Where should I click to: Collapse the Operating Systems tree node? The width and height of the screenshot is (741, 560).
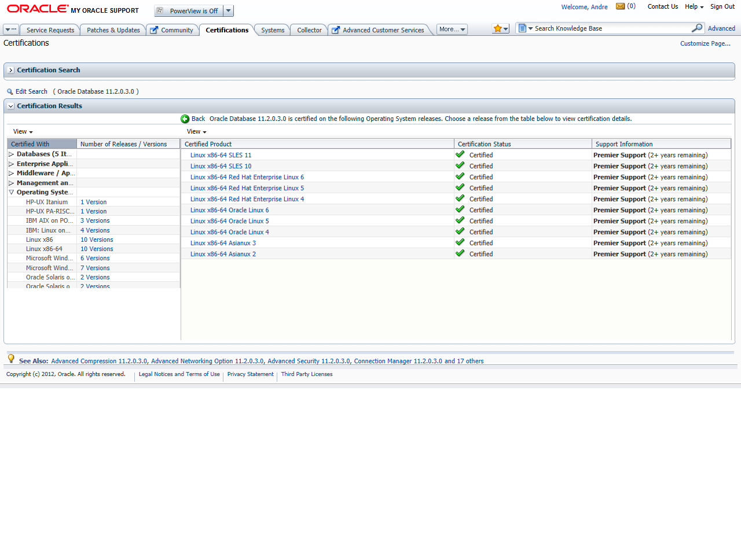point(11,192)
